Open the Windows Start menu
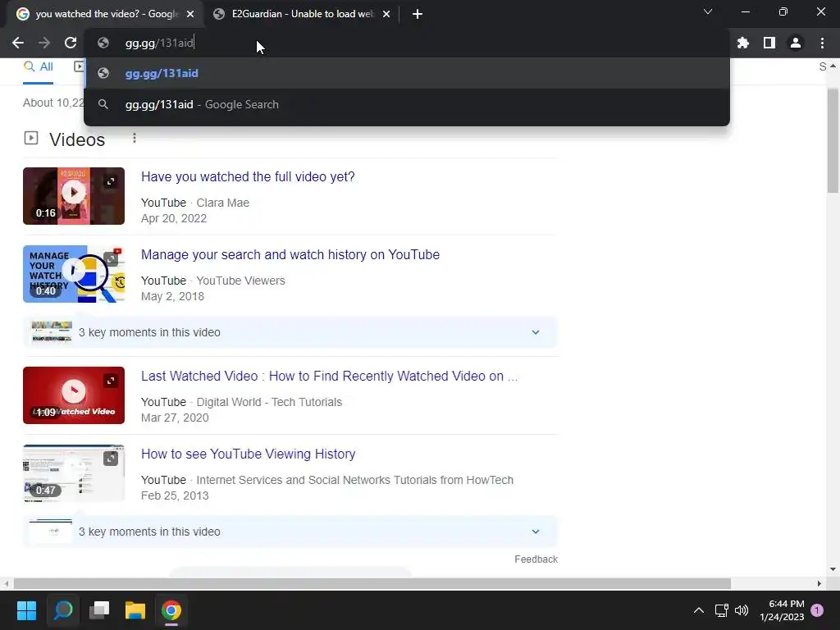This screenshot has width=840, height=630. coord(26,610)
